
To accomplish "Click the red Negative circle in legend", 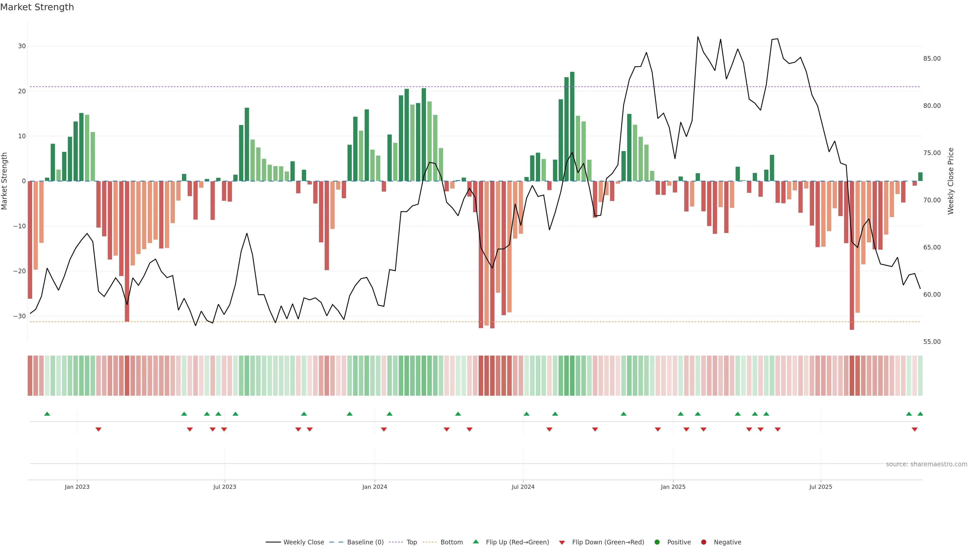I will (x=703, y=542).
